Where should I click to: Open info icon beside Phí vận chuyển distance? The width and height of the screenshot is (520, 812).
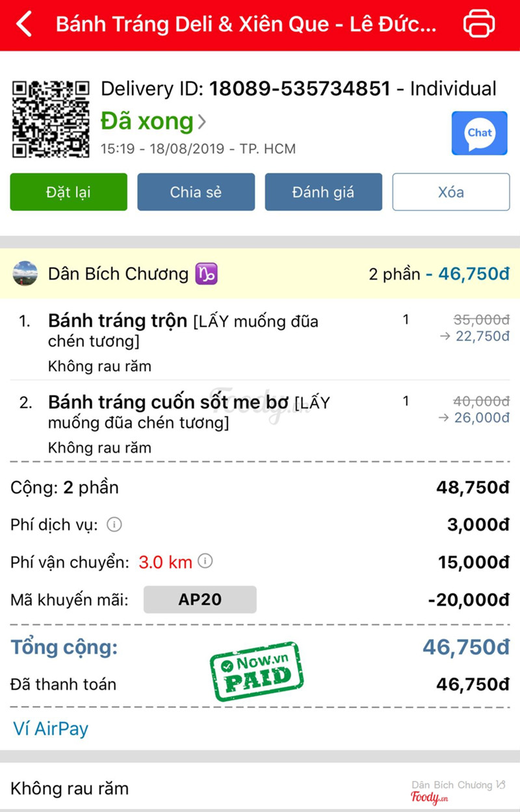click(205, 561)
